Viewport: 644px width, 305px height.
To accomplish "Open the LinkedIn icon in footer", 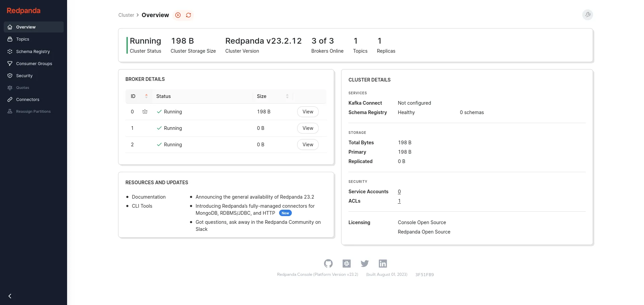I will coord(383,264).
